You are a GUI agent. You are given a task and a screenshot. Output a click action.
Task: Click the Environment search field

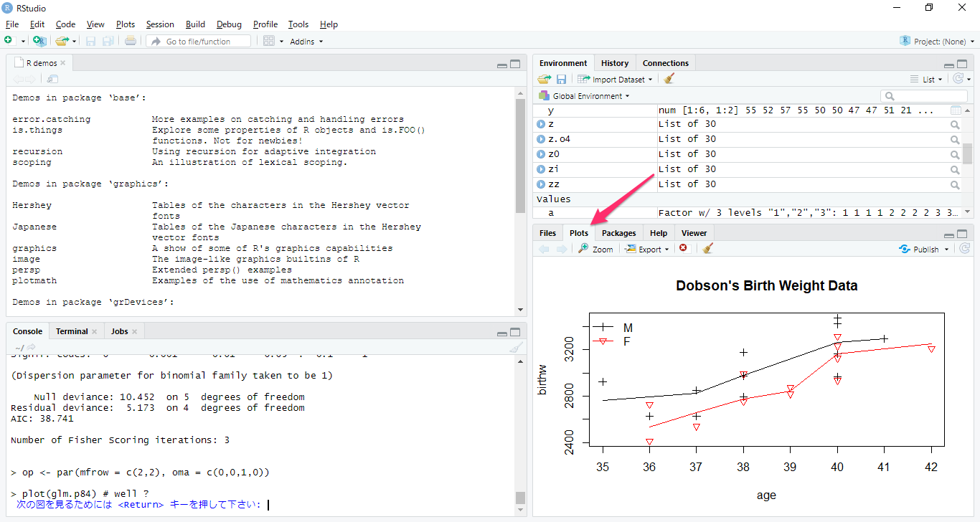coord(925,95)
